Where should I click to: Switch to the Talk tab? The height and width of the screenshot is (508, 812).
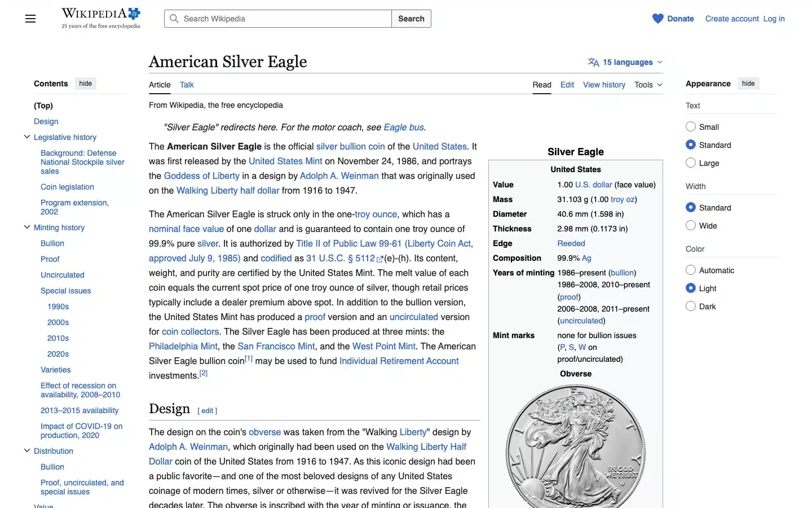tap(187, 85)
